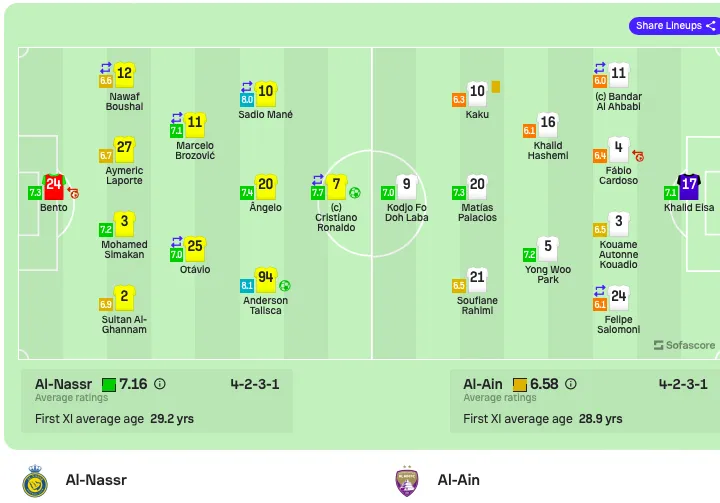Viewport: 720px width, 503px height.
Task: Click the info icon beside Al-Ain 6.58 rating
Action: [570, 384]
